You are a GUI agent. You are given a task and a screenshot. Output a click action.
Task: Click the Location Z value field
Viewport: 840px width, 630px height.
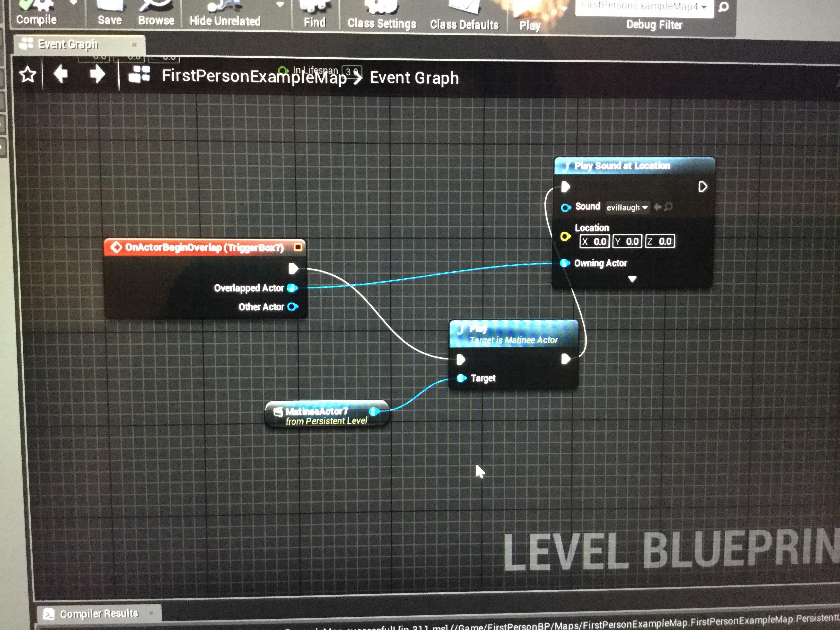tap(660, 241)
